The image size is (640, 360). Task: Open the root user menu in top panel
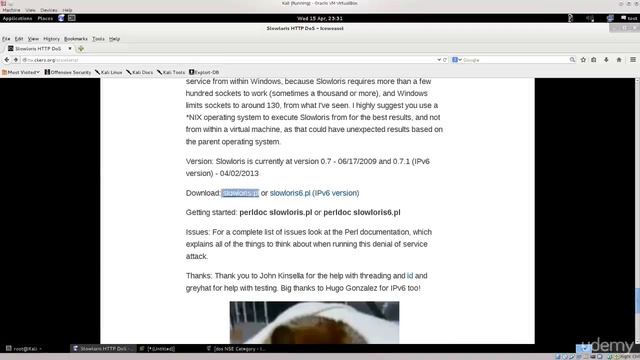pyautogui.click(x=629, y=18)
